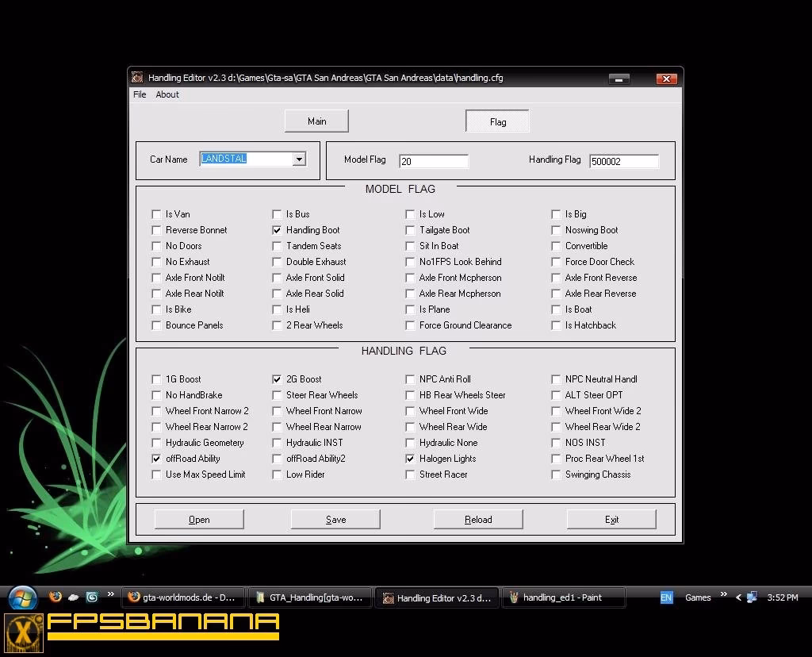Uncheck the Halogen Lights checkbox
Screen dimensions: 812x657
pyautogui.click(x=410, y=459)
